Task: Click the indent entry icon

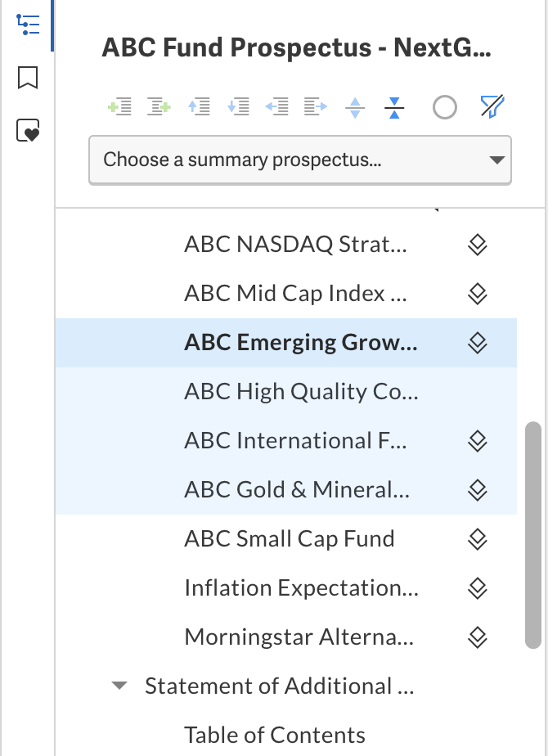Action: tap(314, 106)
